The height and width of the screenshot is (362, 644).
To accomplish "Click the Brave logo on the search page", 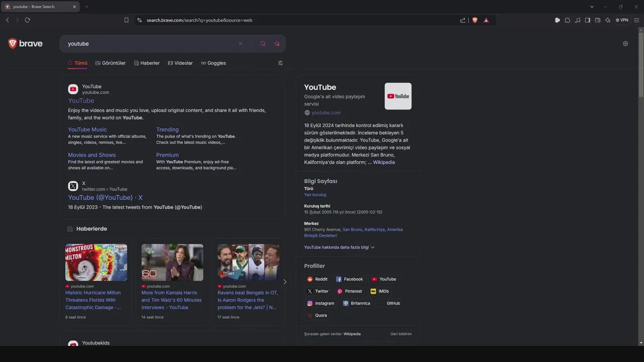I will click(x=25, y=44).
